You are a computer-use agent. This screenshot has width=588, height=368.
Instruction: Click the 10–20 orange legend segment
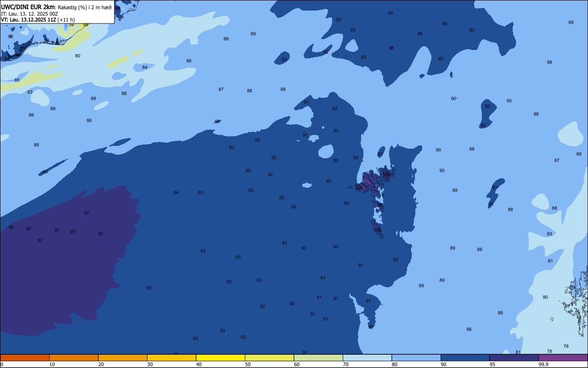pos(73,357)
